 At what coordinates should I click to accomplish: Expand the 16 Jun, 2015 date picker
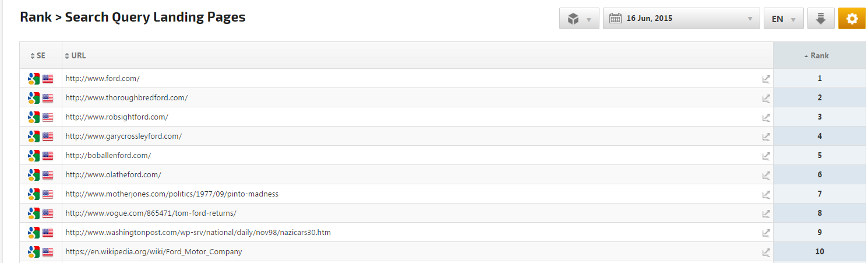pos(681,19)
